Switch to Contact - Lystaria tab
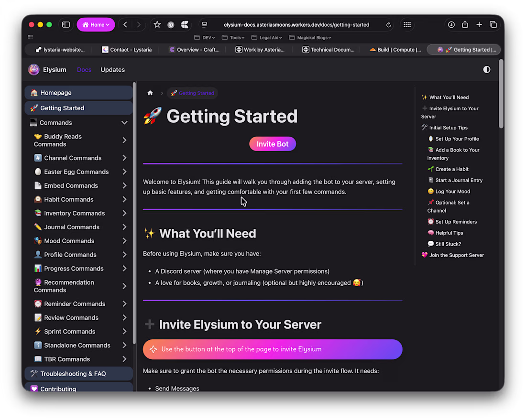526x420 pixels. [127, 50]
